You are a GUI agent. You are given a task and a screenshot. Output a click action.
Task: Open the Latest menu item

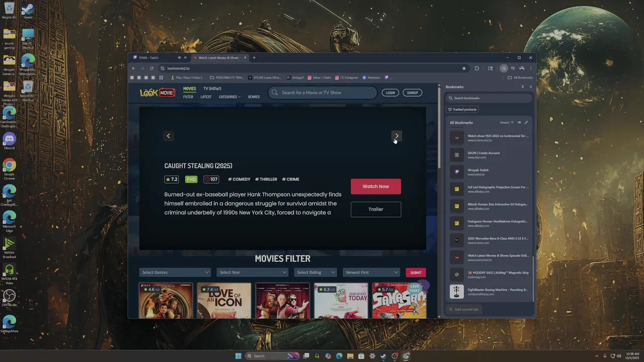click(206, 97)
